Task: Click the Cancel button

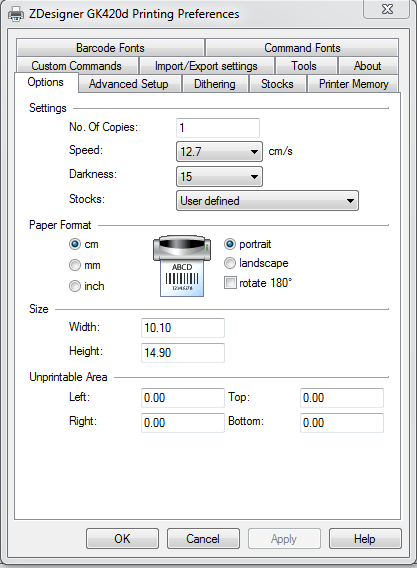Action: [x=203, y=539]
